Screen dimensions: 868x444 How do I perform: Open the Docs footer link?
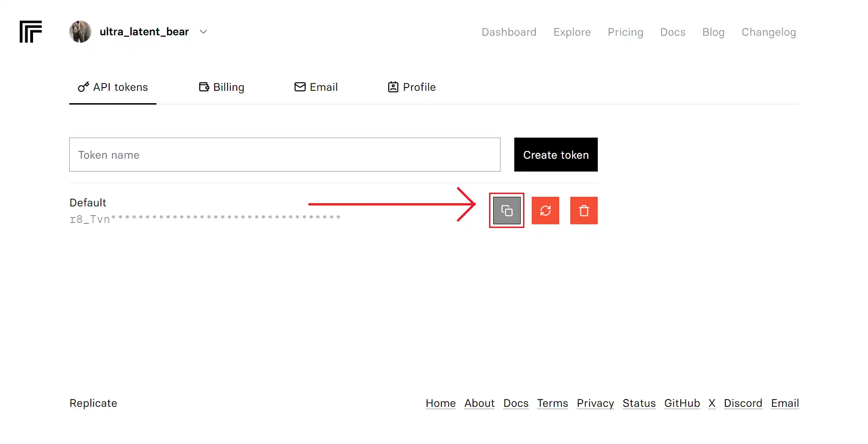click(x=516, y=403)
